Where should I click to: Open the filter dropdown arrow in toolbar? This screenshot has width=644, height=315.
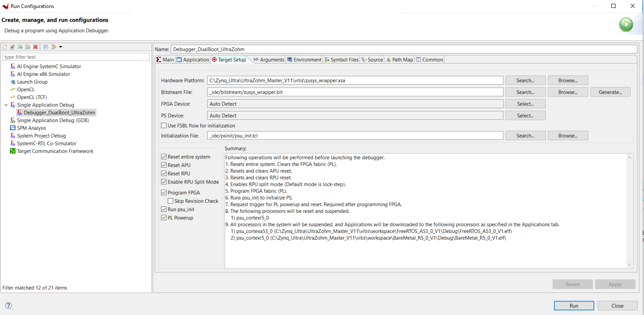pos(61,47)
